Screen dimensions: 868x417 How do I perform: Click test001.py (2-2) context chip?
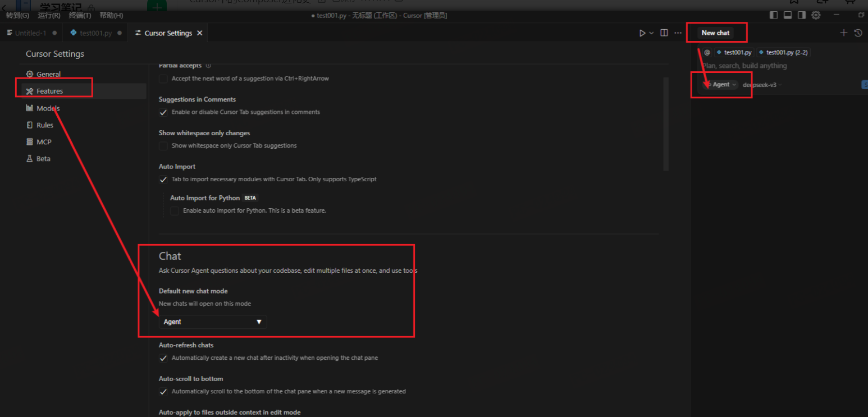783,52
